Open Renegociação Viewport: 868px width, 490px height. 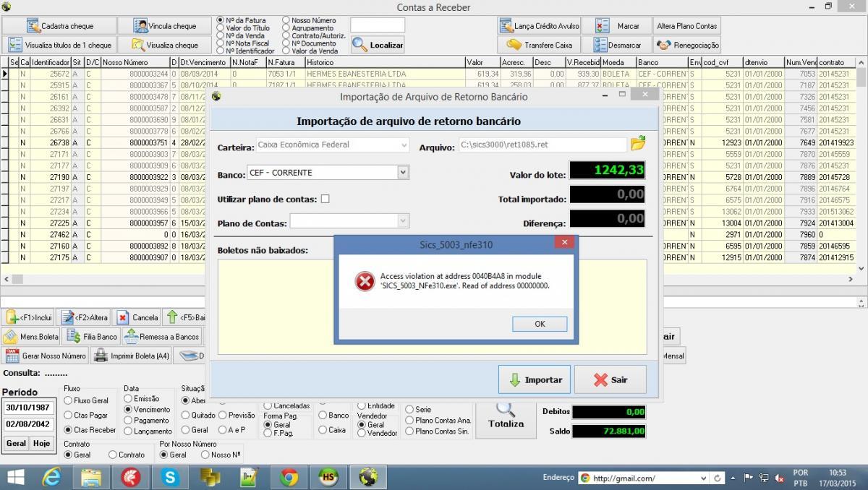[687, 45]
